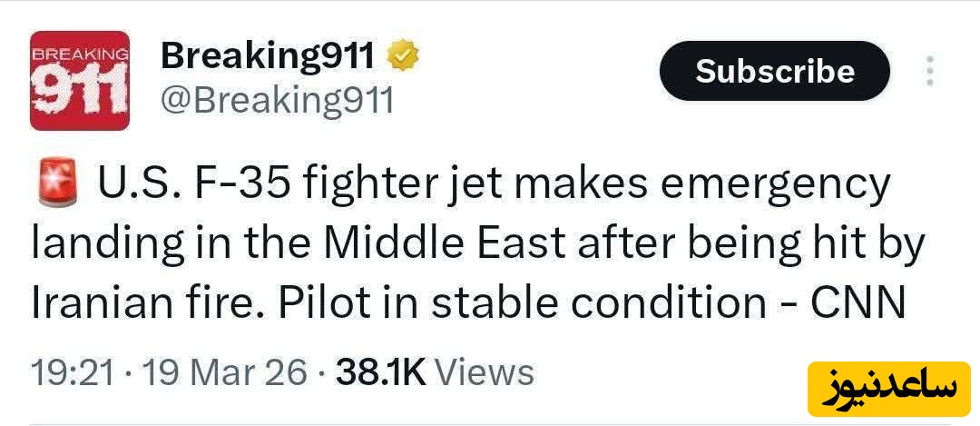Click the BREAKING text in the logo
This screenshot has width=980, height=426.
pyautogui.click(x=80, y=54)
